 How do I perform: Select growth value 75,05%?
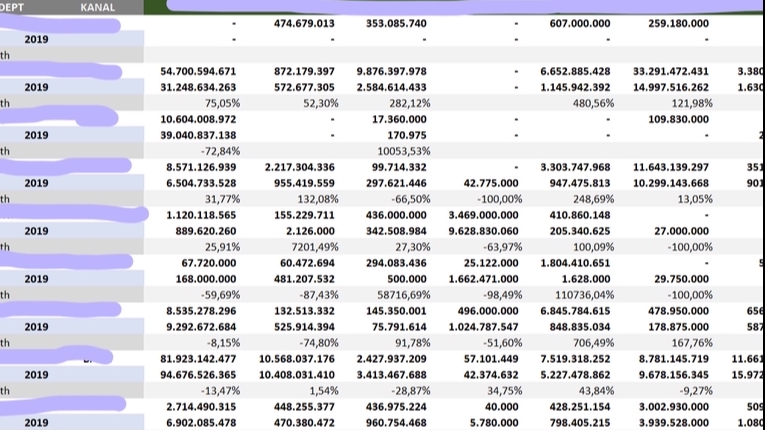click(223, 103)
